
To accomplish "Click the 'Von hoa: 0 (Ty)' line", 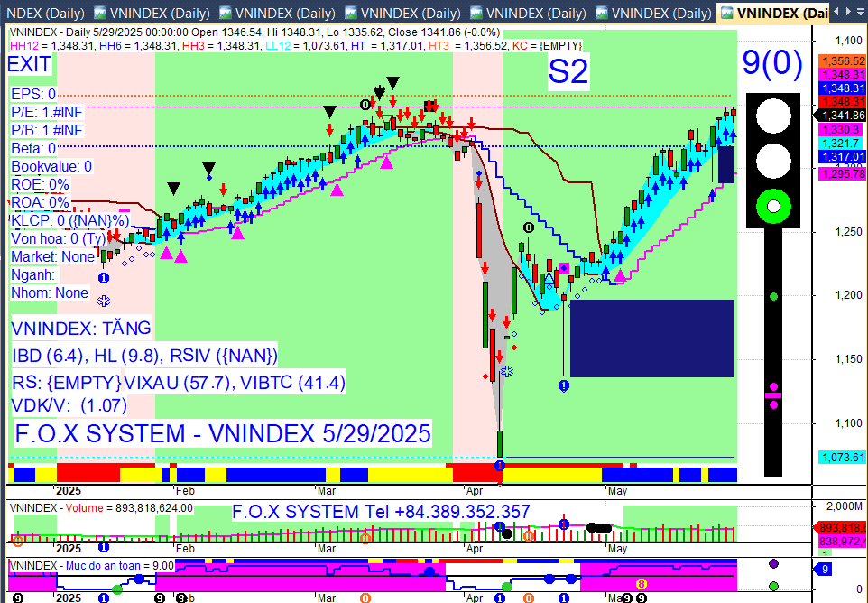I will [x=59, y=238].
